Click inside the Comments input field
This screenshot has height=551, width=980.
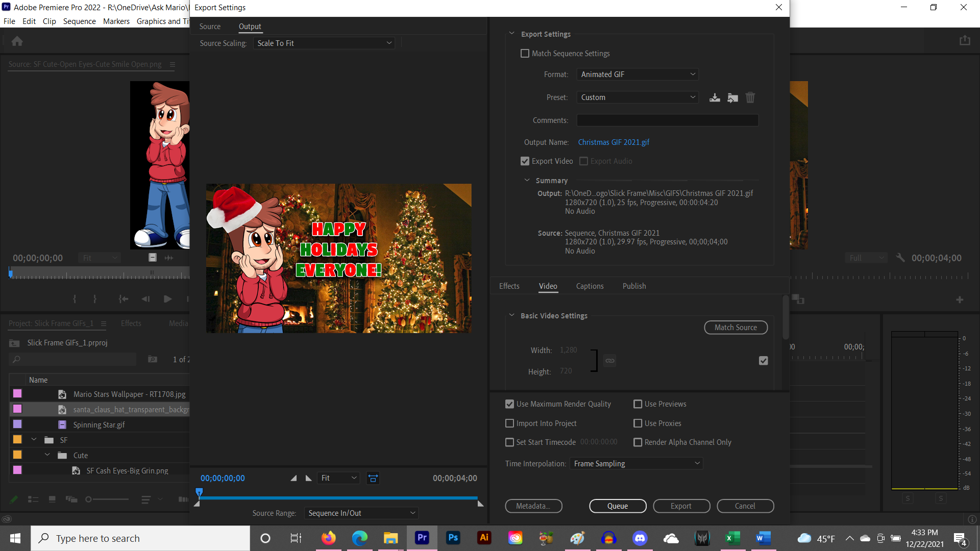pos(667,120)
